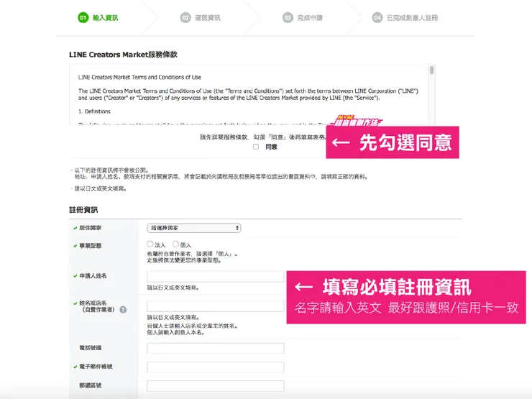This screenshot has width=532, height=399.
Task: Open the 請選擇國家 country dropdown
Action: tap(193, 228)
